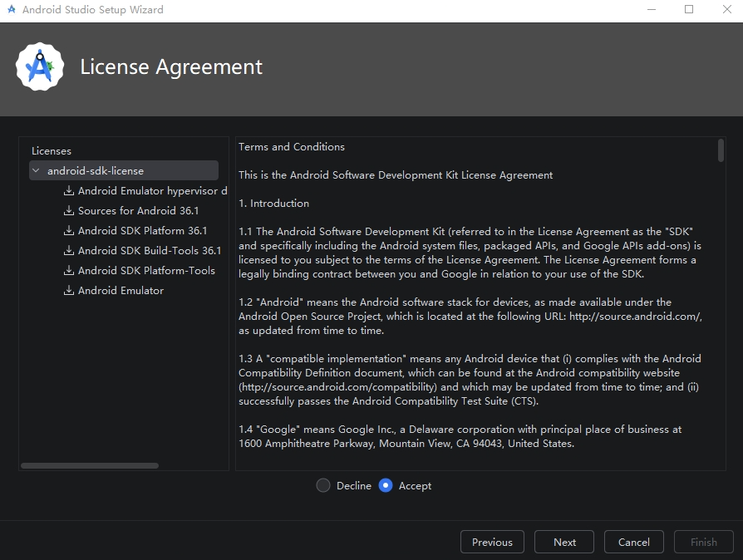Image resolution: width=743 pixels, height=560 pixels.
Task: Click the http://source.android.com/compatibility URL text
Action: pyautogui.click(x=337, y=387)
